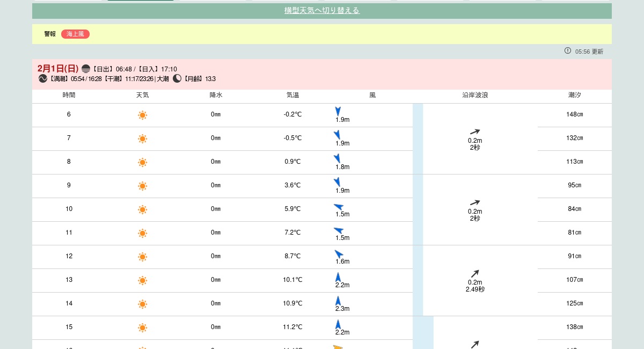The image size is (644, 349).
Task: Click the 潮汐 column header
Action: (x=575, y=95)
